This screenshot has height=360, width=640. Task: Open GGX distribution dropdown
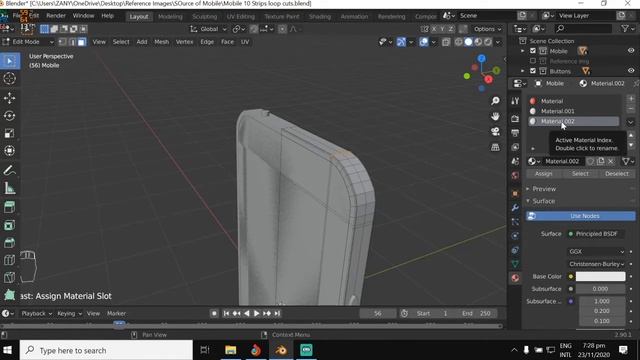pos(596,251)
